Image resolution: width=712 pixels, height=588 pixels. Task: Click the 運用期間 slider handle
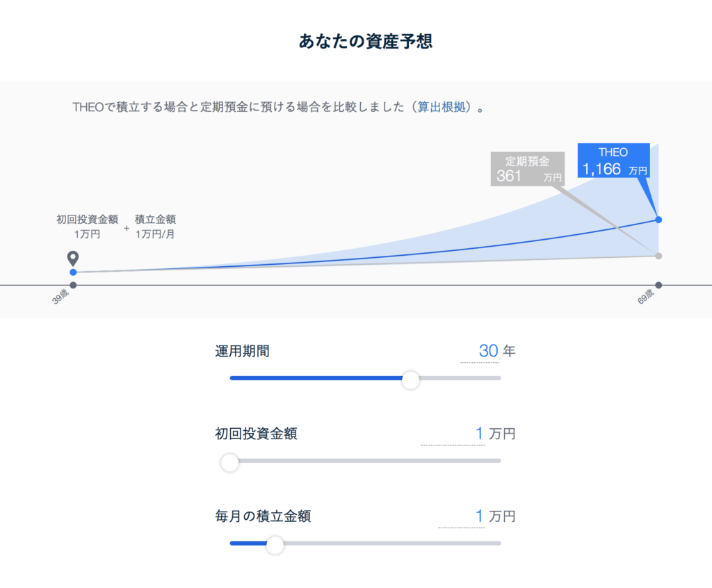click(x=410, y=379)
